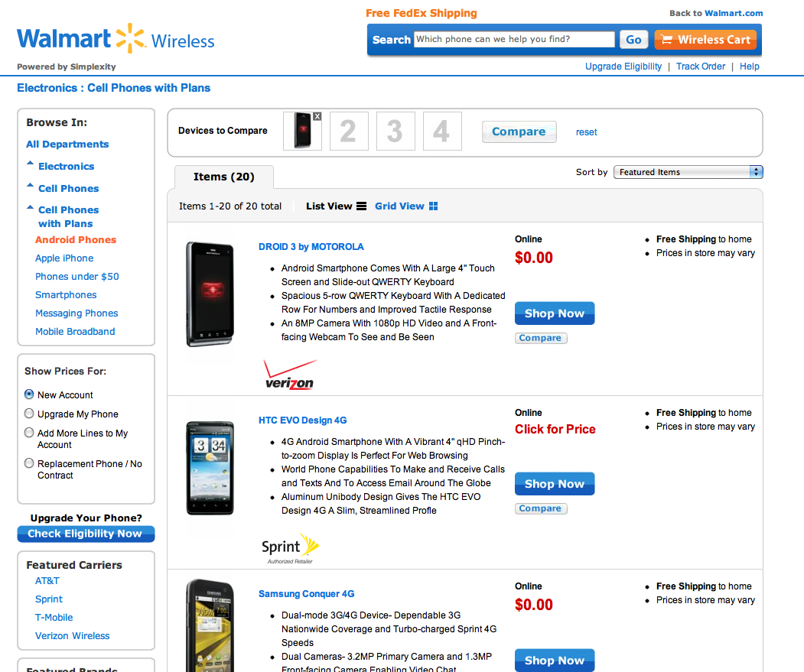Remove the device from compare slot one

pyautogui.click(x=317, y=116)
